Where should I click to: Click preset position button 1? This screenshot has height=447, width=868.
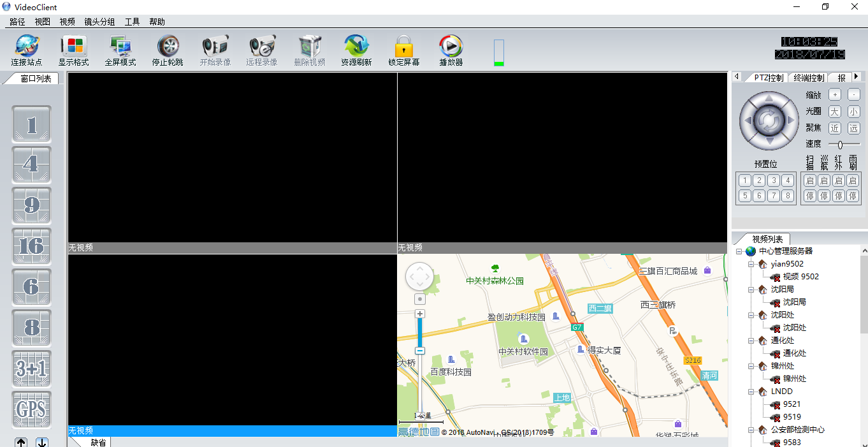pos(745,180)
